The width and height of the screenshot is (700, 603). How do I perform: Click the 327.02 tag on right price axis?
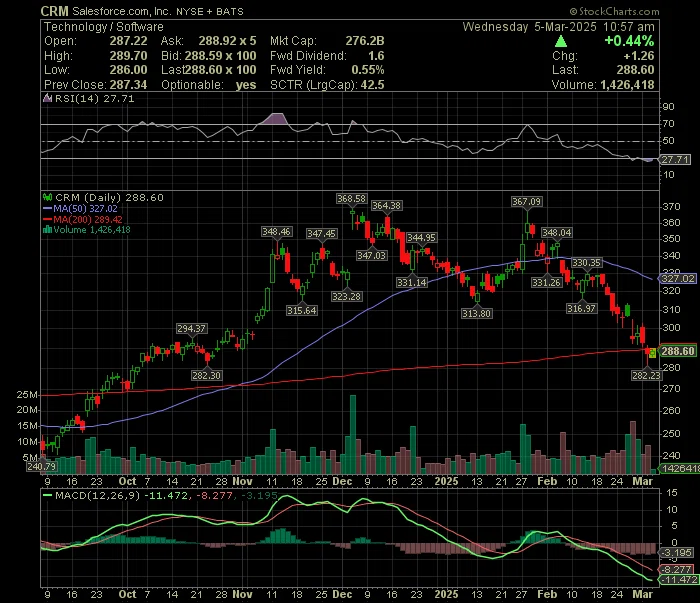(678, 279)
